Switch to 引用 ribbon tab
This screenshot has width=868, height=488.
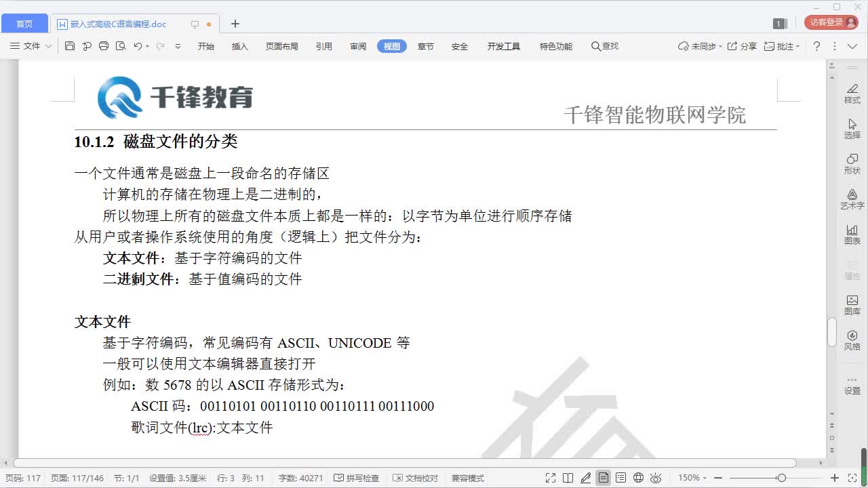click(323, 46)
